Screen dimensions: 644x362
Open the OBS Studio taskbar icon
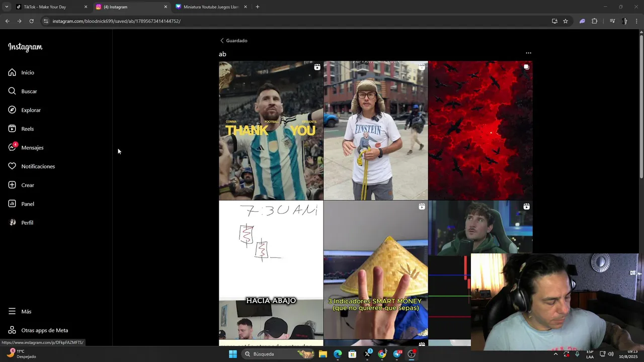point(412,354)
